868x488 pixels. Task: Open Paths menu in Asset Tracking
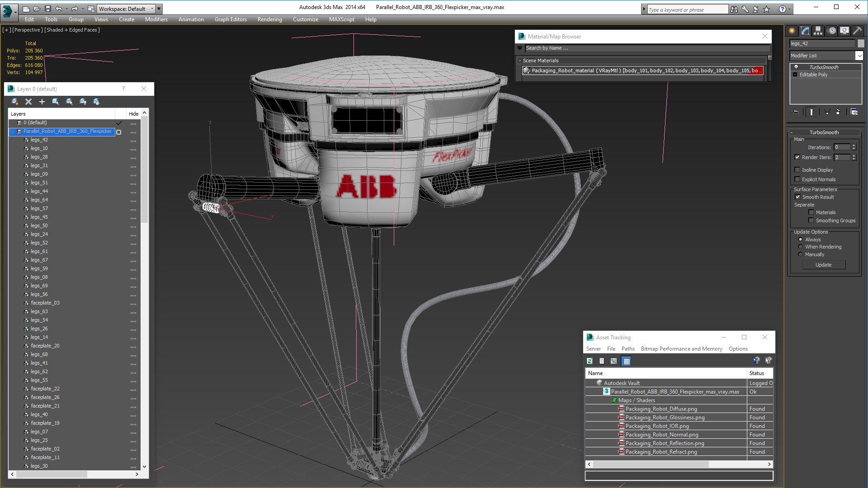coord(628,349)
